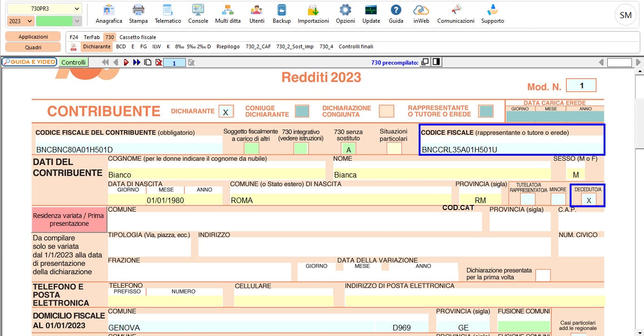Open Opzioni gear settings
Screen dimensions: 644x336
pyautogui.click(x=345, y=14)
